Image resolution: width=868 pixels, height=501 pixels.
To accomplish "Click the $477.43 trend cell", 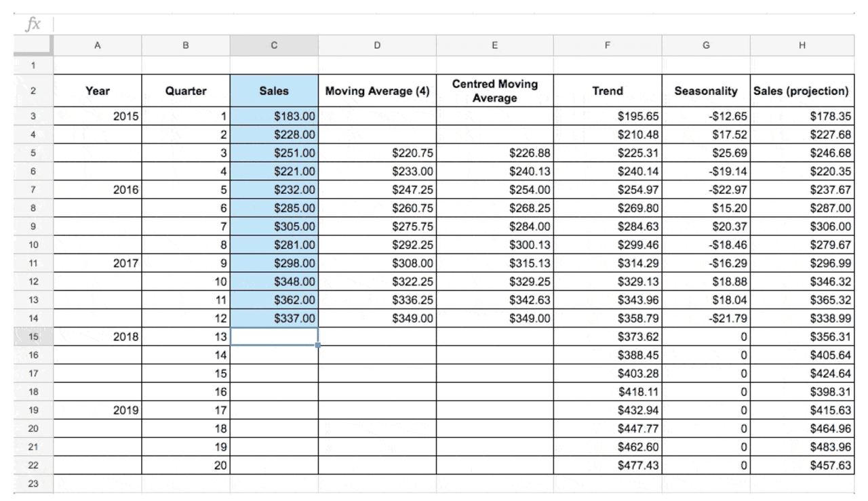I will click(x=607, y=465).
